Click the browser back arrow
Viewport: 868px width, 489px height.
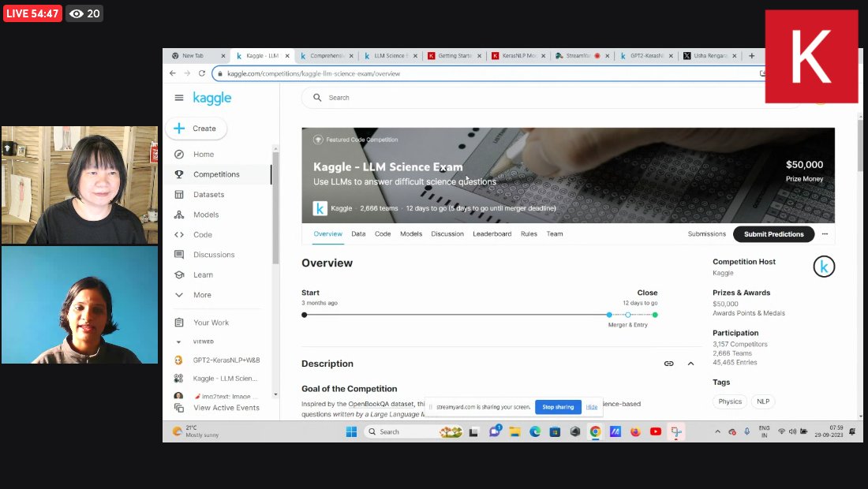click(x=173, y=73)
